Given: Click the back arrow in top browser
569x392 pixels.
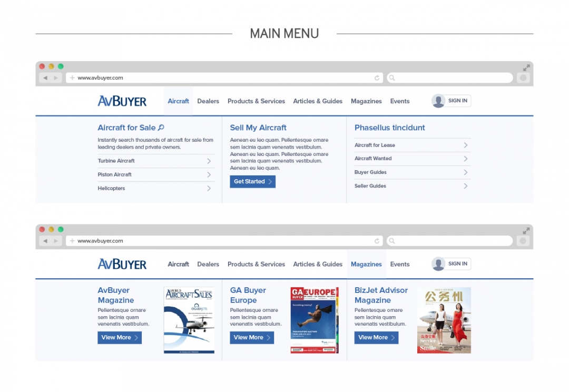Looking at the screenshot, I should pos(45,77).
